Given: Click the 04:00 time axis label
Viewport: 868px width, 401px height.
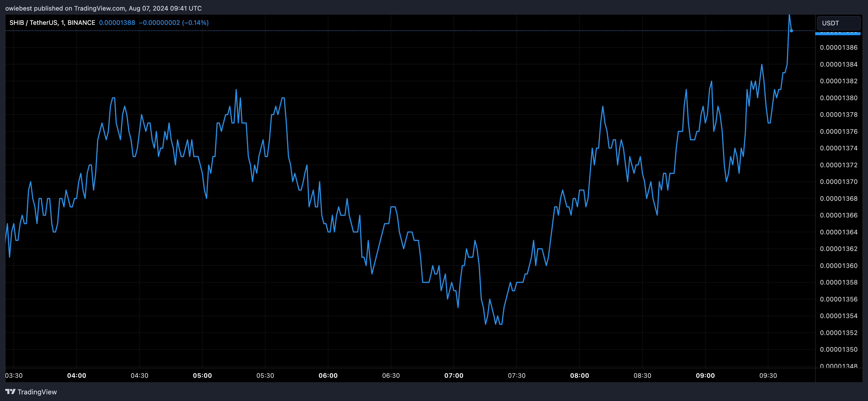Looking at the screenshot, I should [77, 375].
